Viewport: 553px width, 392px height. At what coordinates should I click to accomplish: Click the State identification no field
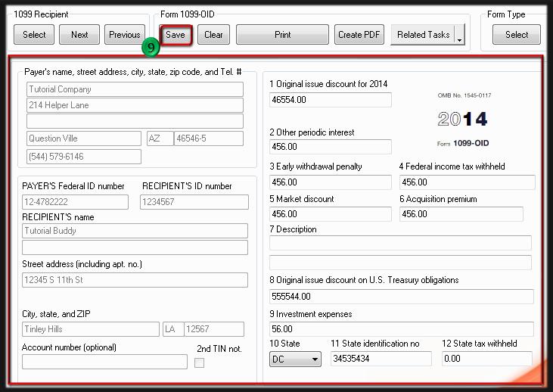(381, 359)
